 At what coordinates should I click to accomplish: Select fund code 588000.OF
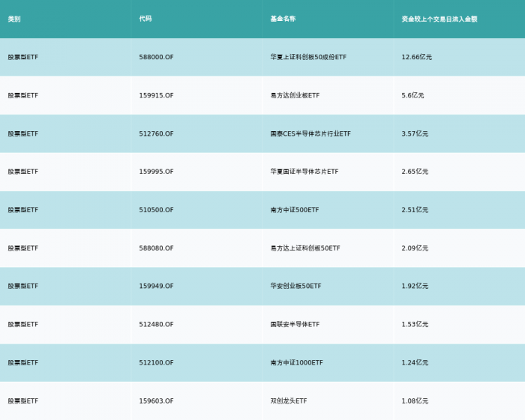pyautogui.click(x=156, y=57)
